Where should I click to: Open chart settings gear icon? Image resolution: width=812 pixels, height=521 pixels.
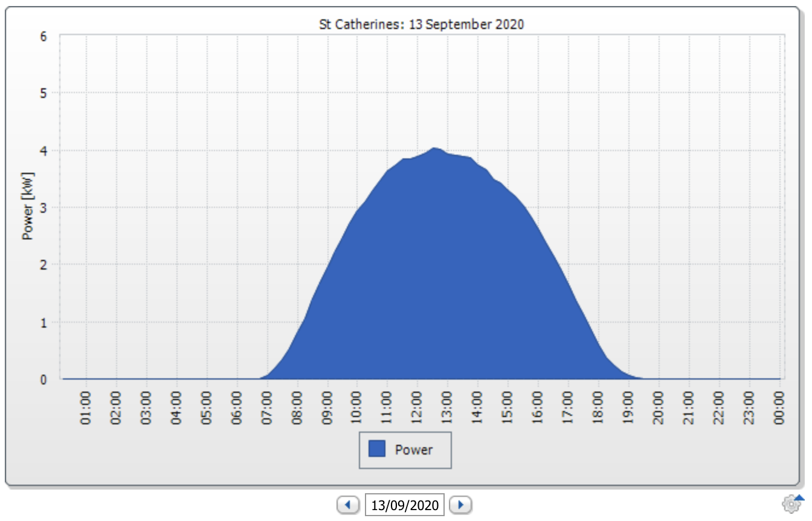[793, 503]
